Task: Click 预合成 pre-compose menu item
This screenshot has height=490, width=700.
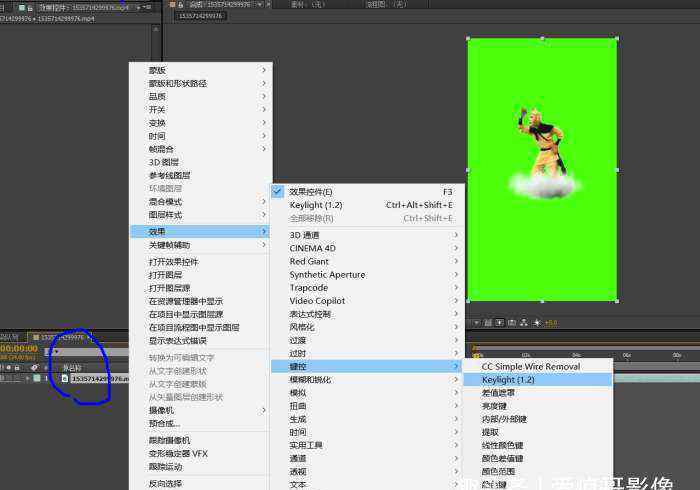Action: (200, 423)
